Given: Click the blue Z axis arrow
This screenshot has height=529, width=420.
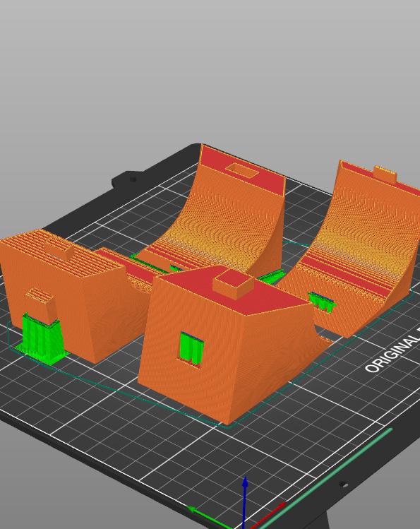Looking at the screenshot, I should [x=245, y=502].
